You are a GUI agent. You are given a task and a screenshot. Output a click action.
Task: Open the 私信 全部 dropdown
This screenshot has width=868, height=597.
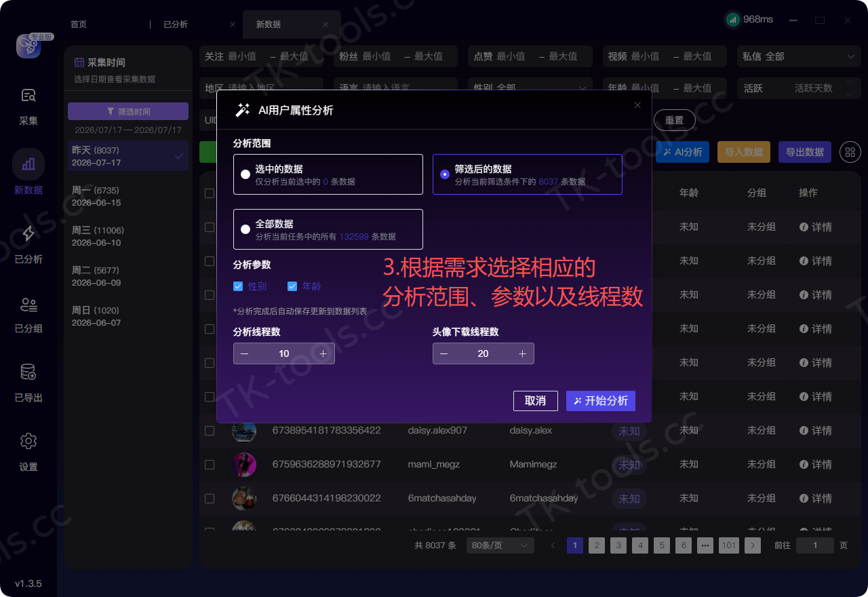pos(799,56)
